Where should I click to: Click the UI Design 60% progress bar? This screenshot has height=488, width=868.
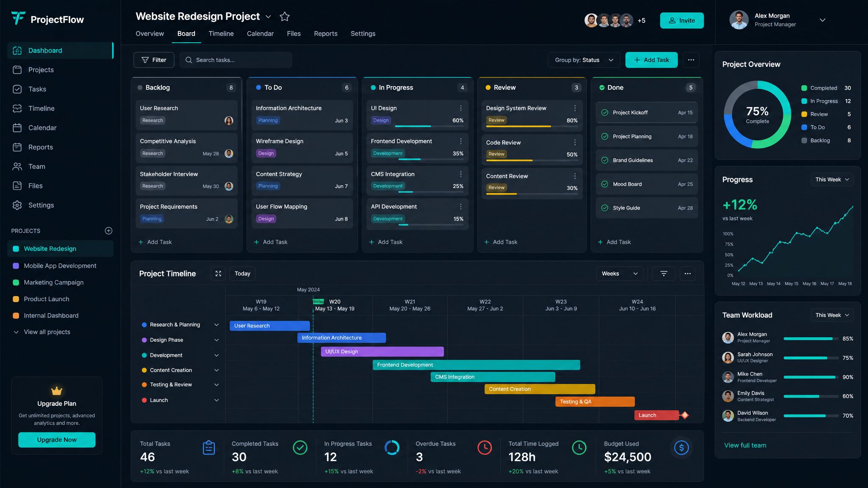(429, 126)
